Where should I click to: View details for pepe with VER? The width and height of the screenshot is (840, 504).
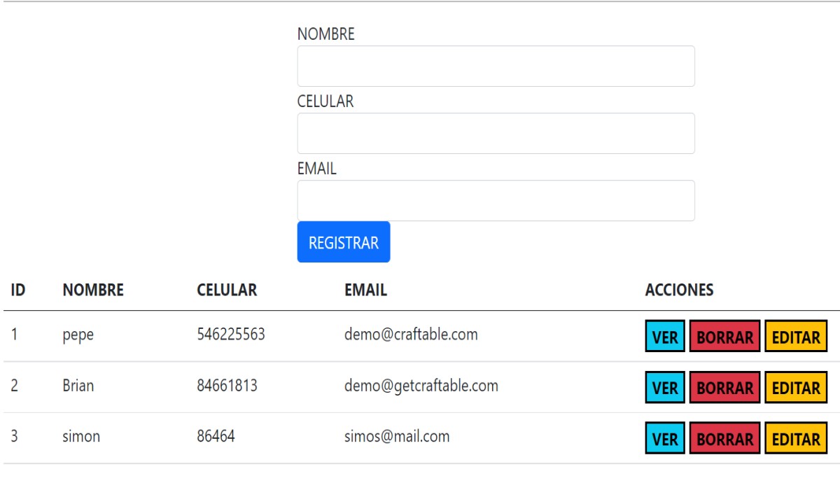click(x=665, y=337)
